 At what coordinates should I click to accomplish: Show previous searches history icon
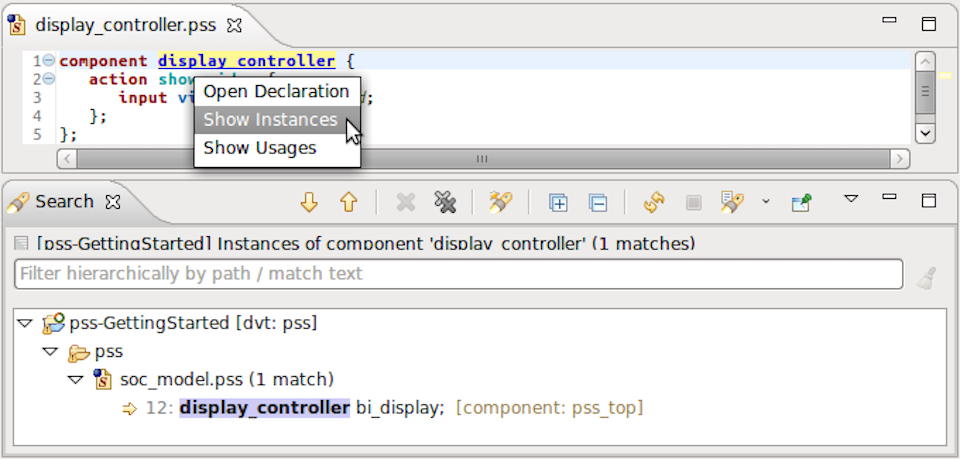click(x=732, y=202)
